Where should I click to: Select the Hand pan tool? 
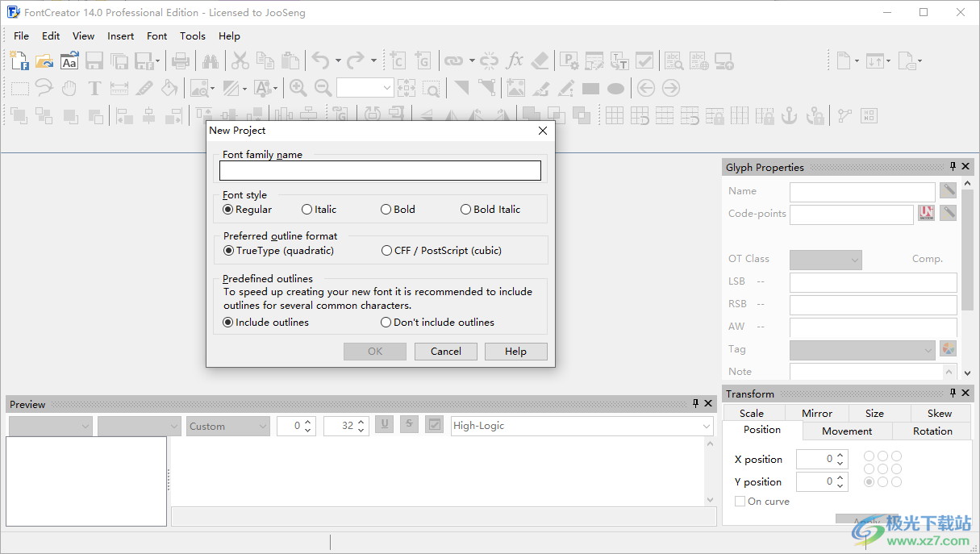point(69,88)
